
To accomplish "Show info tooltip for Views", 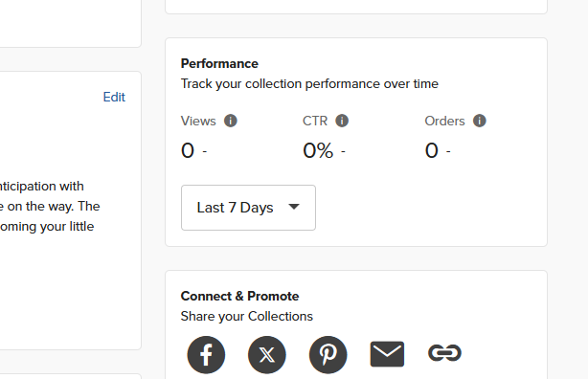I will point(231,121).
